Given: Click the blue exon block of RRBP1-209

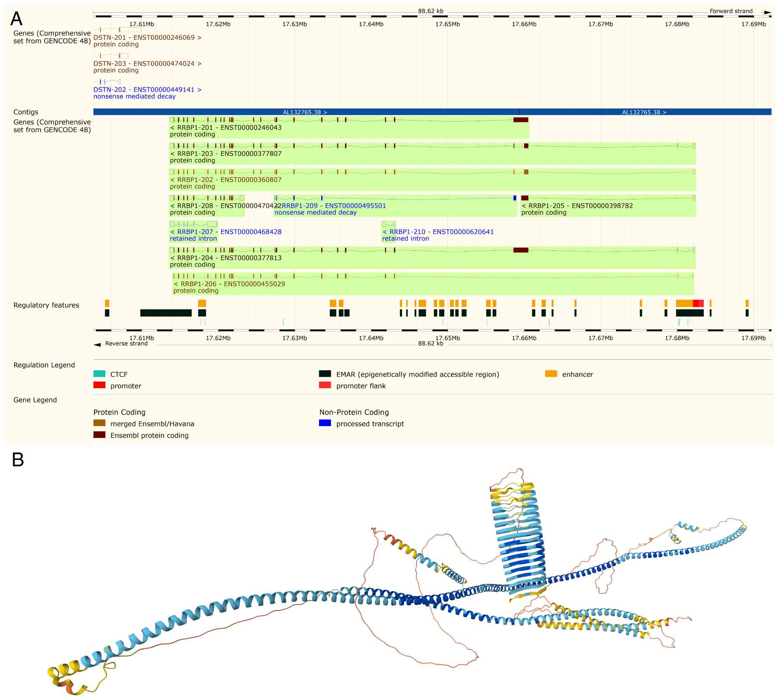Looking at the screenshot, I should click(x=515, y=198).
